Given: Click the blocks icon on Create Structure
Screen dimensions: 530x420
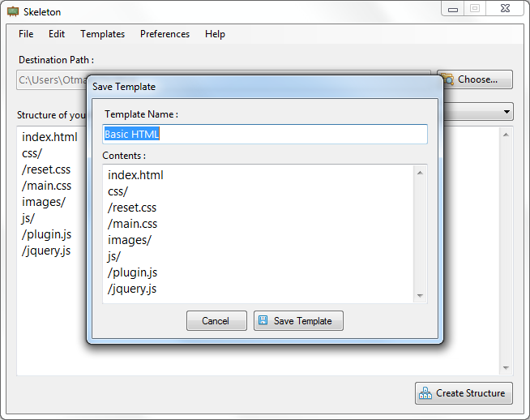Looking at the screenshot, I should pos(425,393).
